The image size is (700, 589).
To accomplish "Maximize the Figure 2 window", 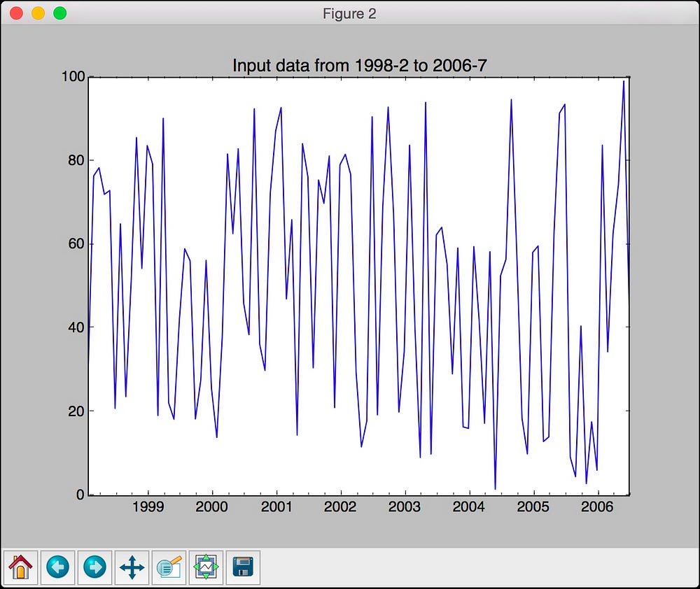I will (59, 13).
